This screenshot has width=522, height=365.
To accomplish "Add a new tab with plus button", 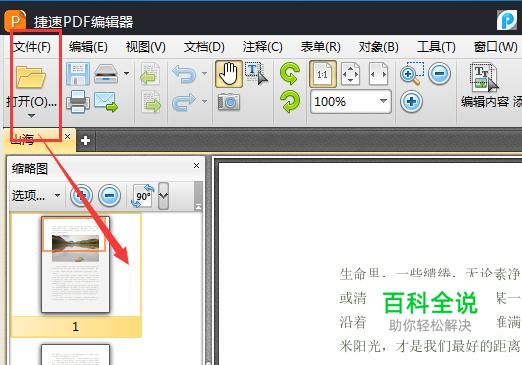I will click(85, 140).
